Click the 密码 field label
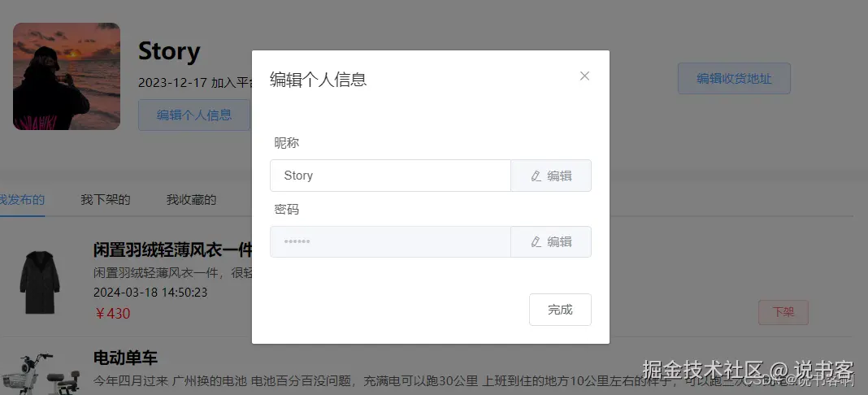Screen dimensions: 868x395 click(287, 210)
